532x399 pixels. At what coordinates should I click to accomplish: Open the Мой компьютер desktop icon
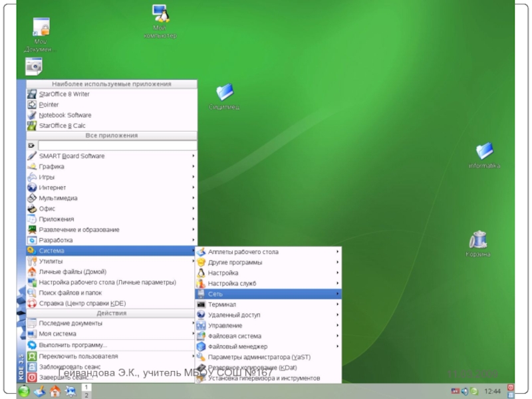click(160, 15)
